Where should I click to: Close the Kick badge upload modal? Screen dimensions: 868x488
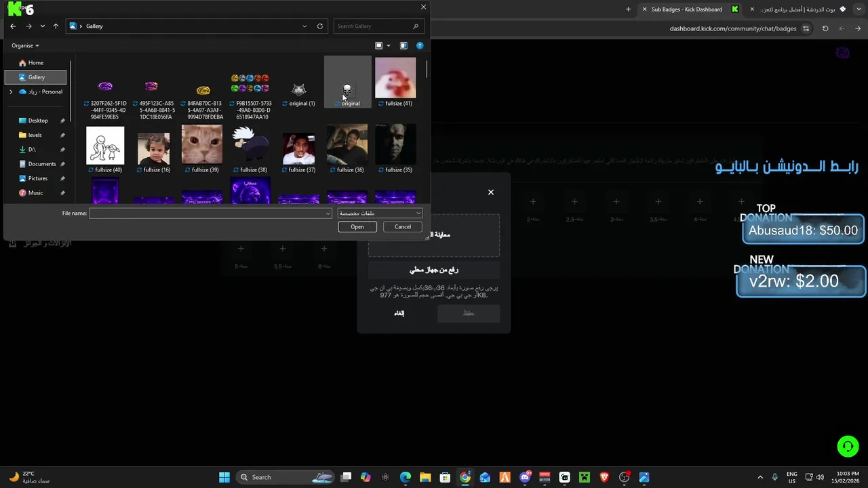(x=491, y=192)
